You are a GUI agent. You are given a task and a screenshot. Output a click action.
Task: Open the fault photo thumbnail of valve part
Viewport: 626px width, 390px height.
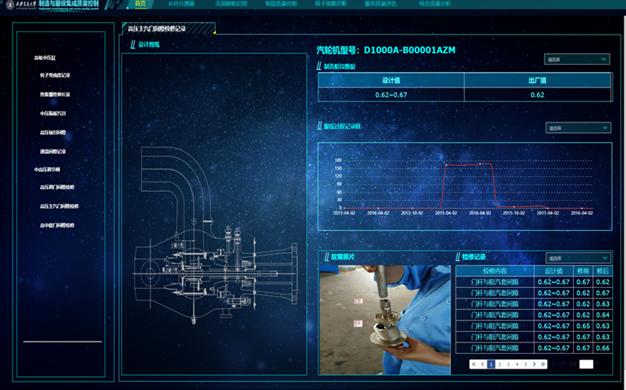[385, 320]
